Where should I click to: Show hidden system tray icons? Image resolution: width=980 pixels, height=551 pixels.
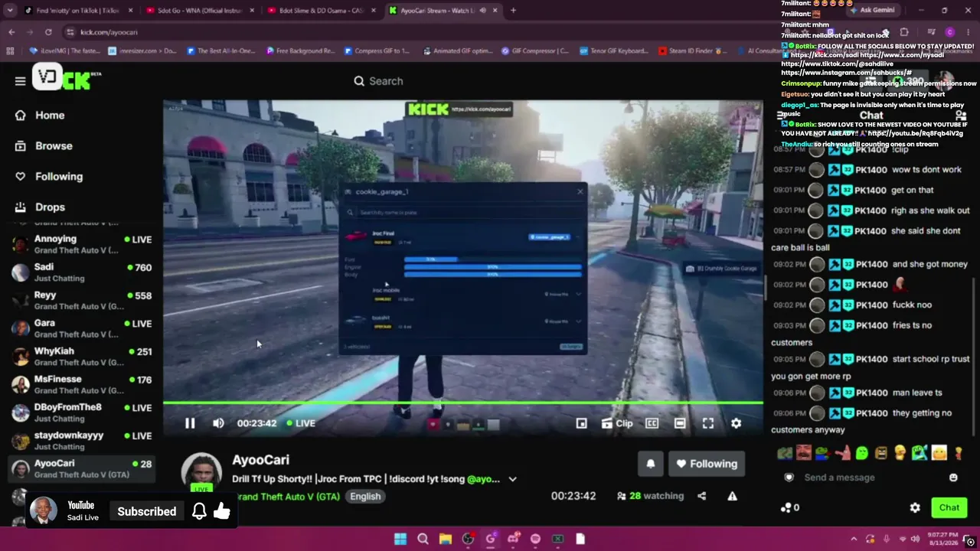854,539
